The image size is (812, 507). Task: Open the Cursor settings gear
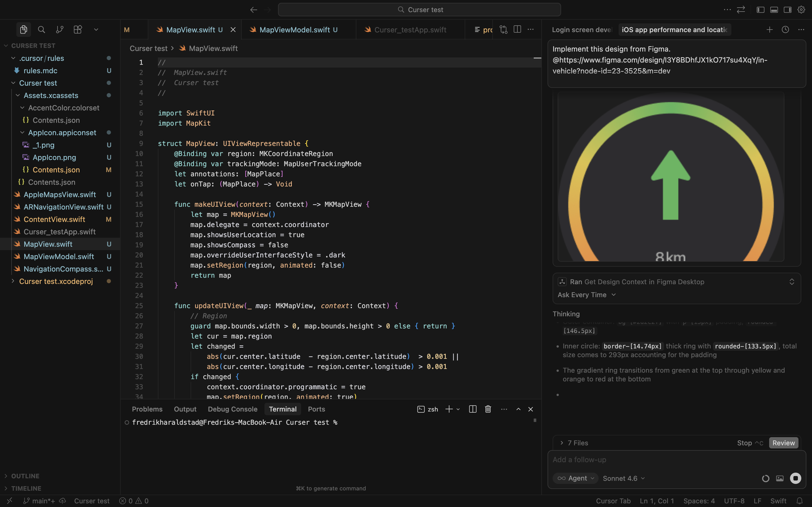[801, 9]
